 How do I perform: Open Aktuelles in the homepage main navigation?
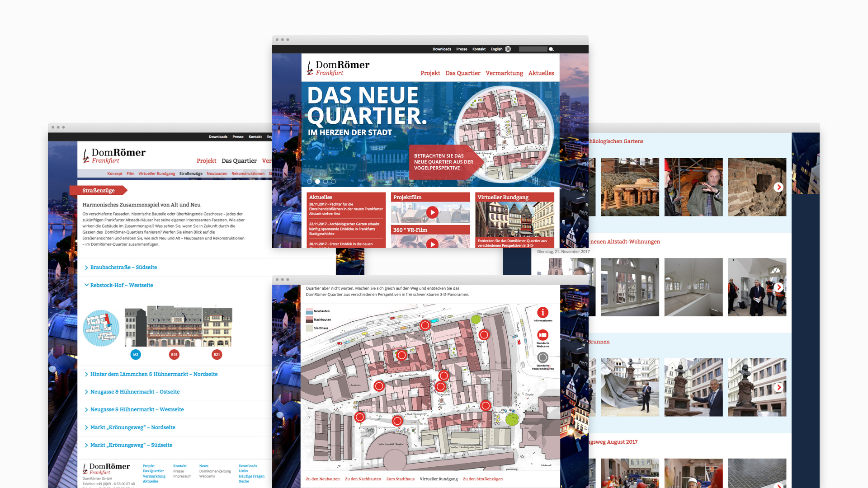(541, 73)
